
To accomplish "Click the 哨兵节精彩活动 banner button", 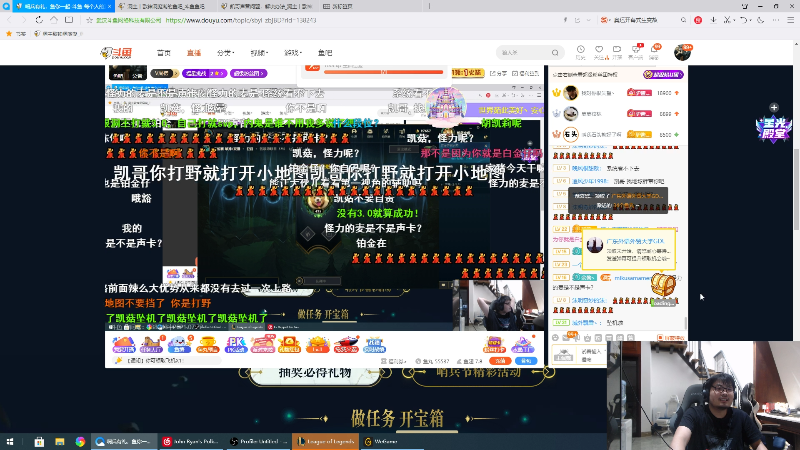I will pos(479,372).
